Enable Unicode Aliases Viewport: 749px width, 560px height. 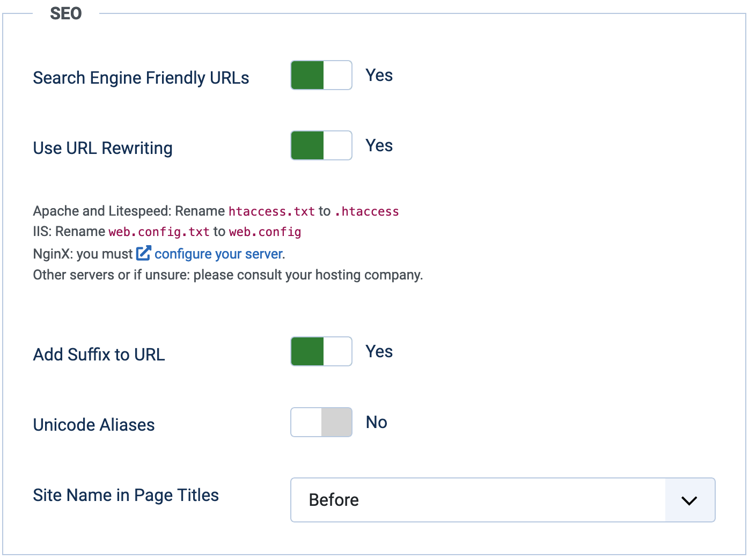point(321,422)
